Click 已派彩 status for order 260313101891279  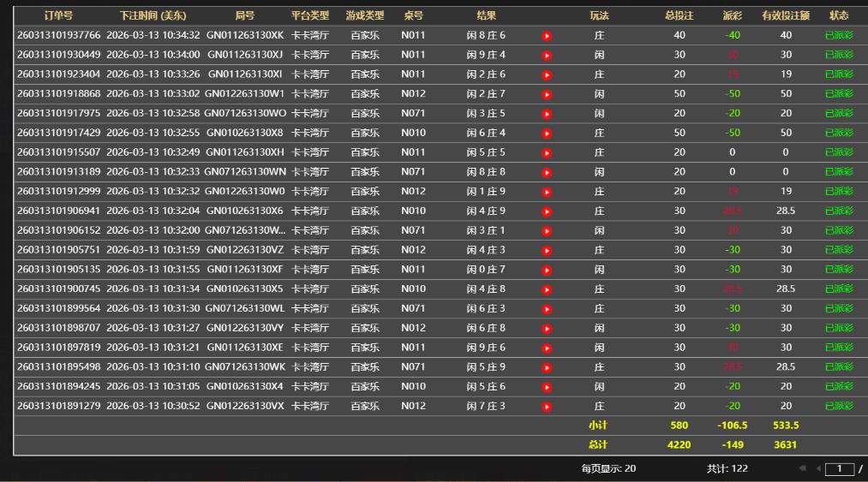(839, 406)
